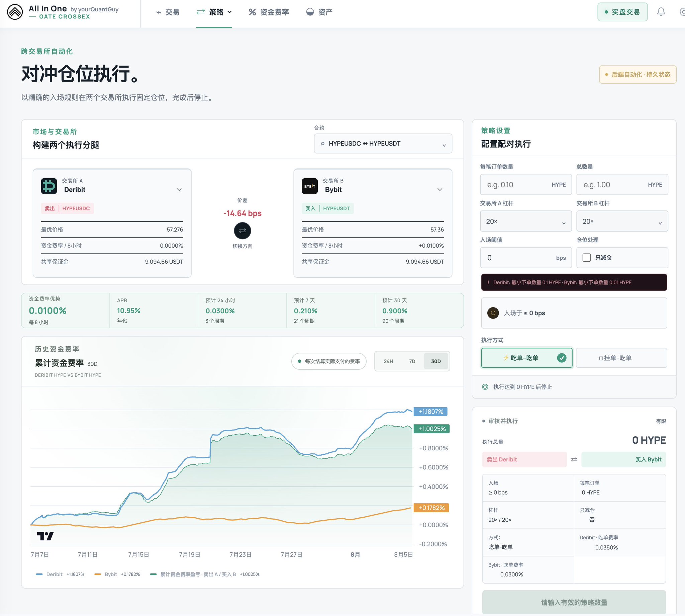Focus the 入场阈值 bps input field

pos(526,258)
